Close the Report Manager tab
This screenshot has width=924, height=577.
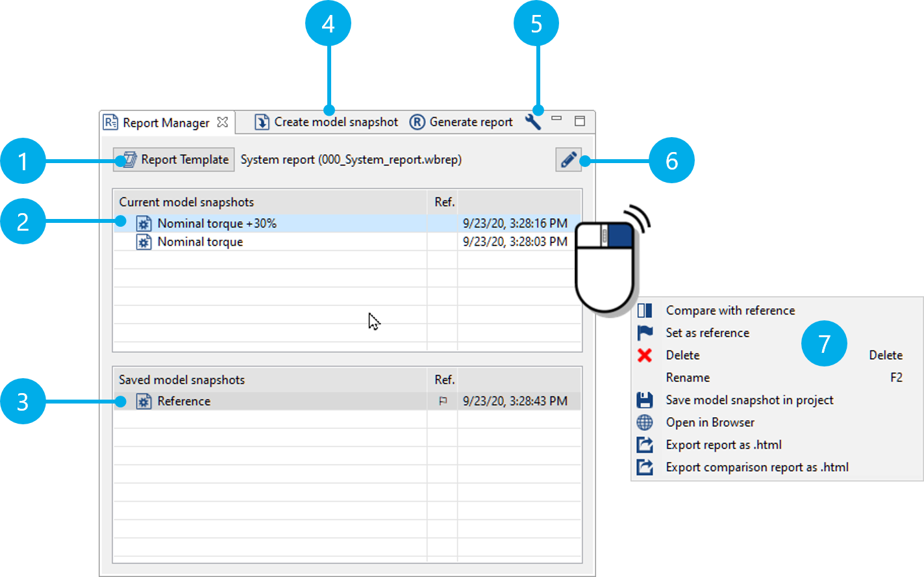(x=223, y=122)
